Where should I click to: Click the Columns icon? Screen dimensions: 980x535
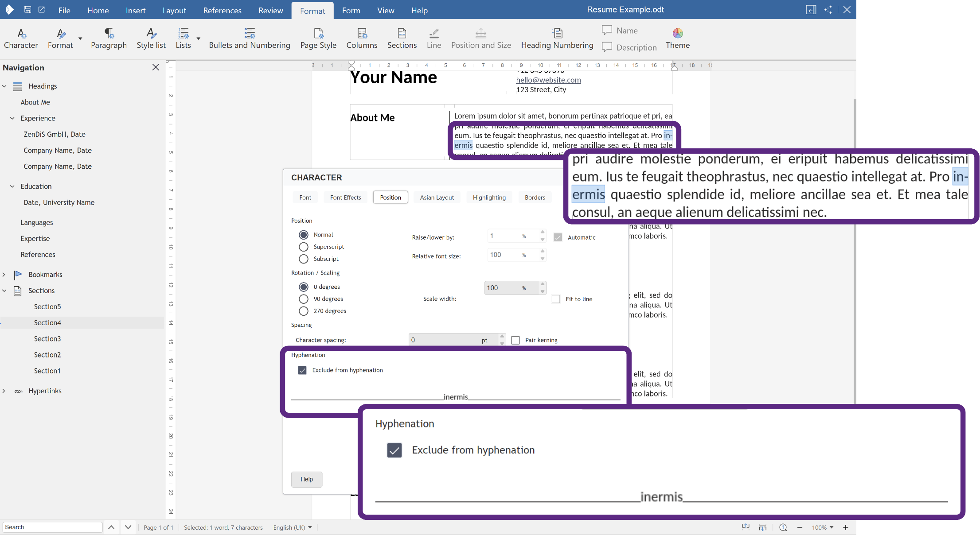(362, 38)
